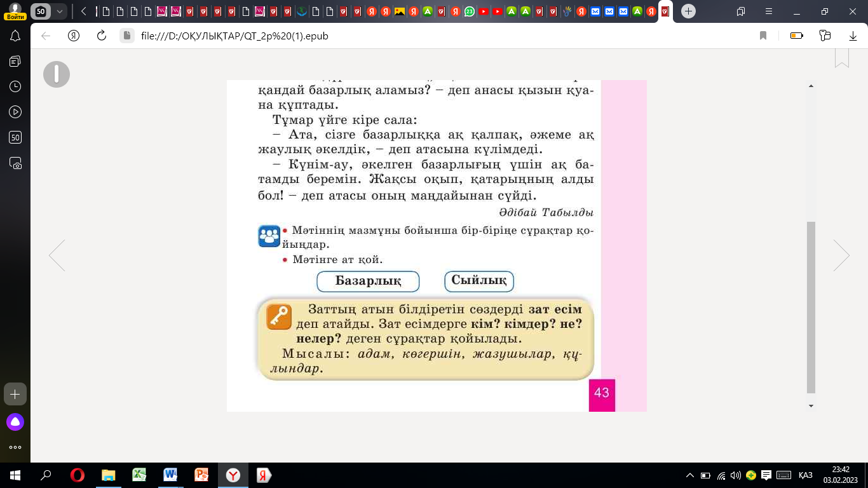Image resolution: width=868 pixels, height=488 pixels.
Task: Open File Explorer from the taskbar
Action: 109,475
